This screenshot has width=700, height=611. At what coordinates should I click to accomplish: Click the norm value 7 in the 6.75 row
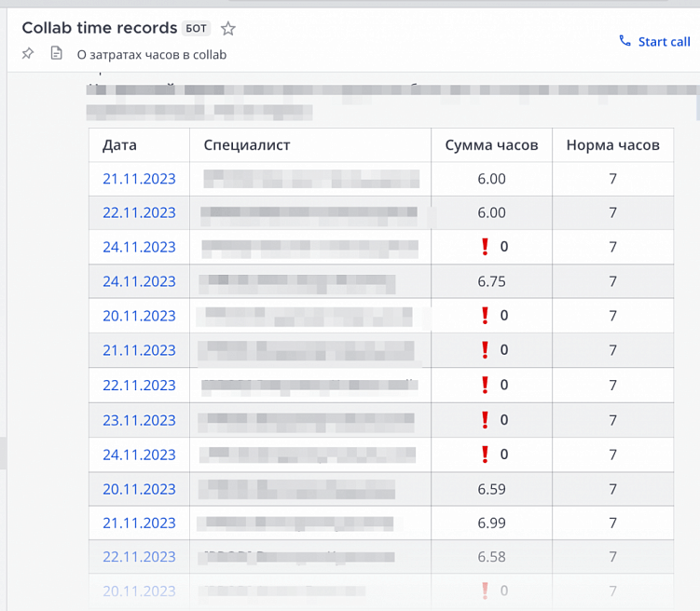(x=613, y=281)
